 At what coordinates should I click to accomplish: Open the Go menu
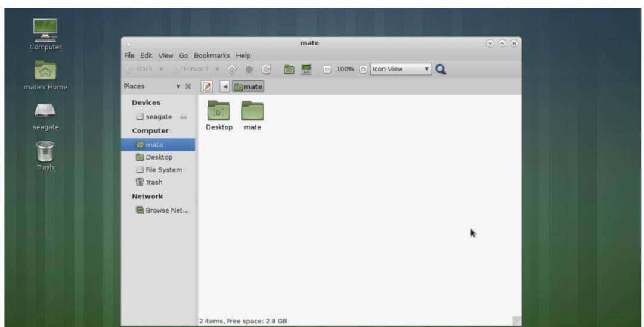(183, 55)
